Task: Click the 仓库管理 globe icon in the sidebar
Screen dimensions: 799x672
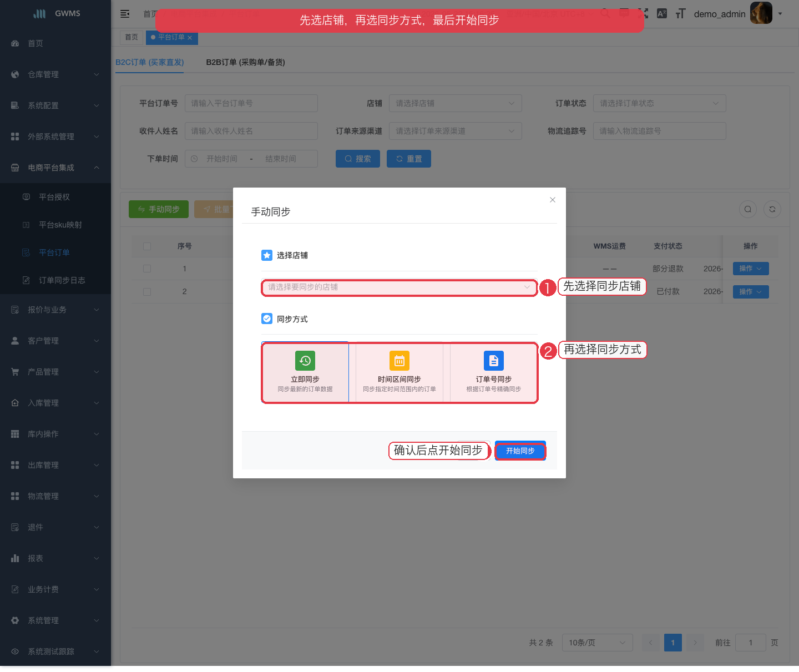Action: [15, 74]
